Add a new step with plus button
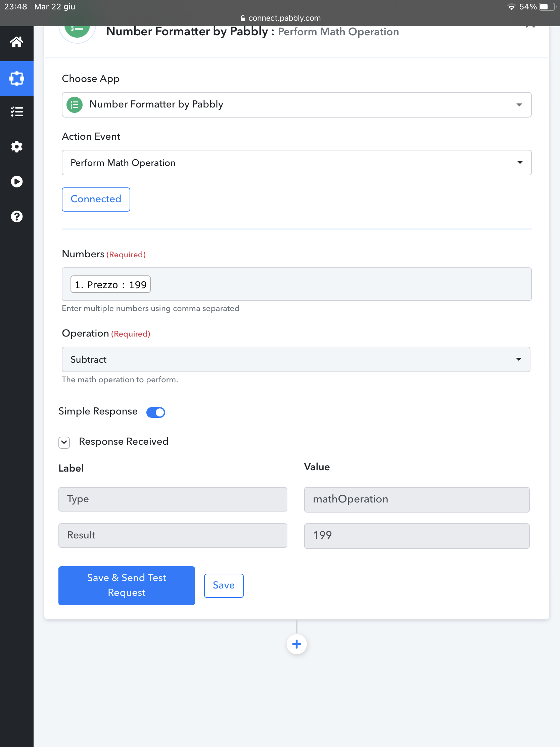The image size is (560, 747). (x=296, y=644)
